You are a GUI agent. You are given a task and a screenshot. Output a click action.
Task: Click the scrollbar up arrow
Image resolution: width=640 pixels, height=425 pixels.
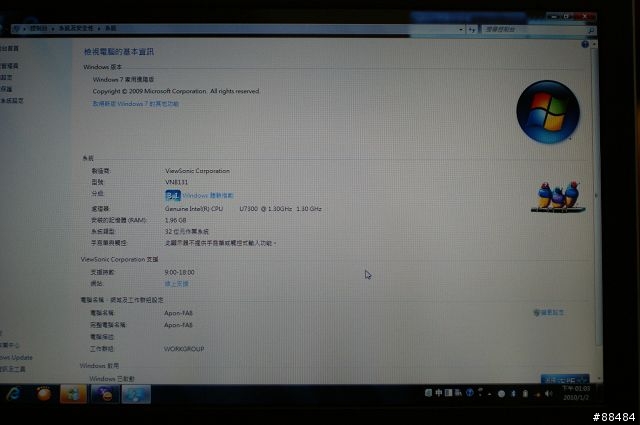(x=595, y=44)
